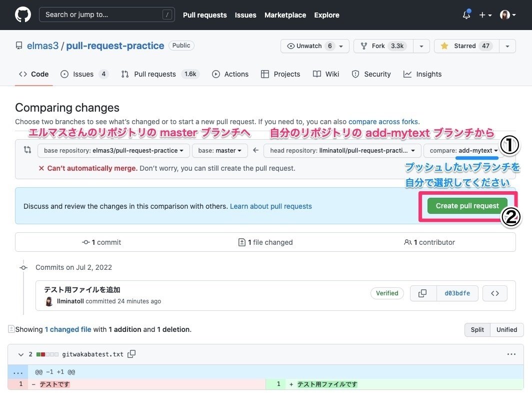Open the Ilminatoll author link
532x412 pixels.
click(x=70, y=301)
